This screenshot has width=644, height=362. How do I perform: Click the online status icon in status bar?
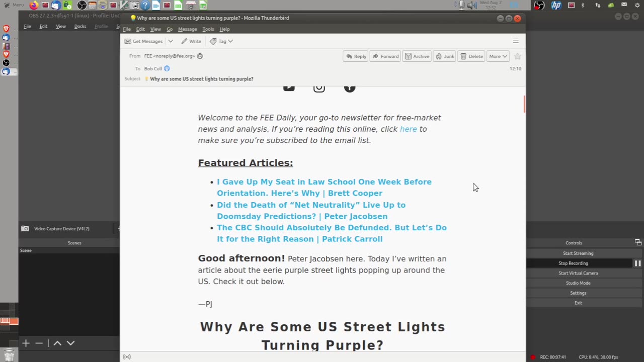[127, 357]
